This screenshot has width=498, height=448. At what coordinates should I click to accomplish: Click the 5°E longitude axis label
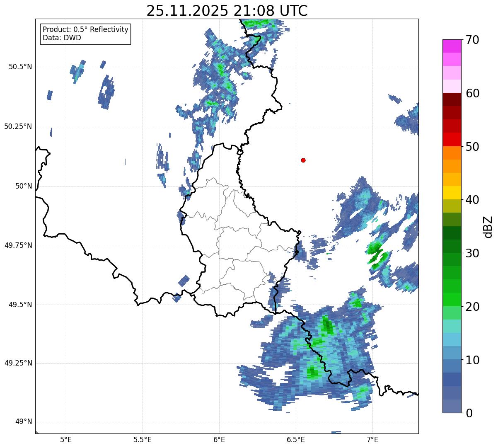(x=66, y=439)
